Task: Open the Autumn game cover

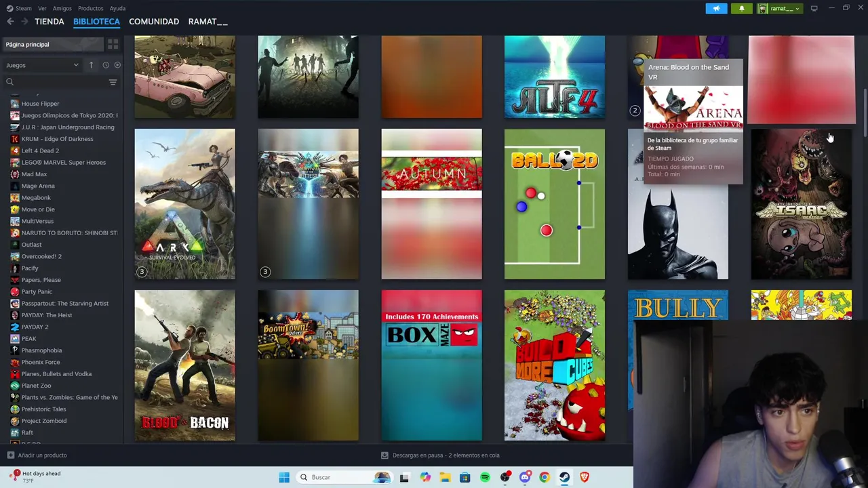Action: coord(431,204)
